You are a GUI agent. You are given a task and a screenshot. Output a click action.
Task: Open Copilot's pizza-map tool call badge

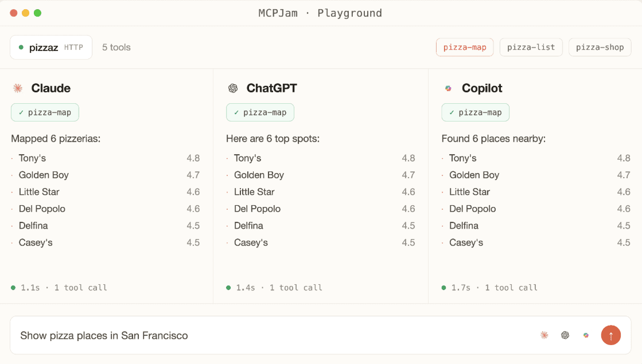[x=476, y=112]
